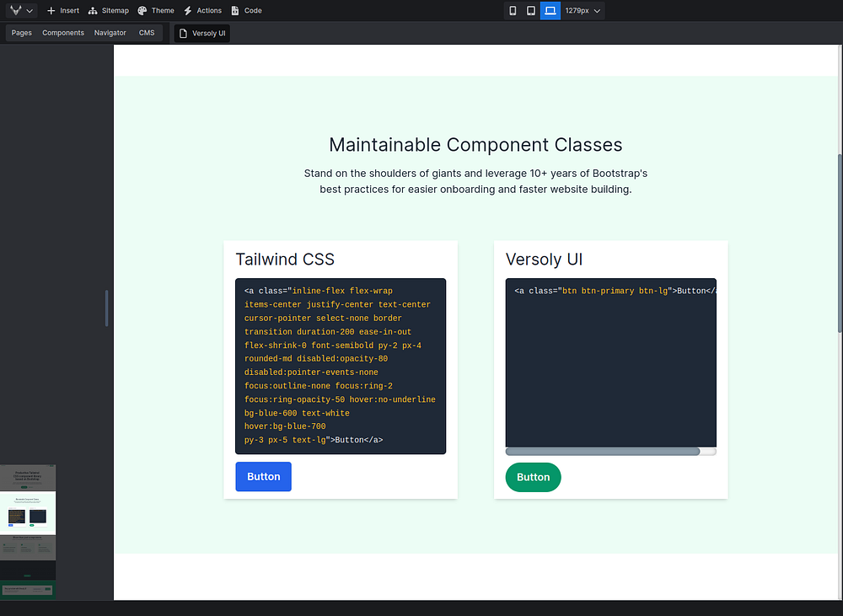Click the blue Button under Tailwind CSS
The width and height of the screenshot is (843, 616).
click(x=263, y=476)
